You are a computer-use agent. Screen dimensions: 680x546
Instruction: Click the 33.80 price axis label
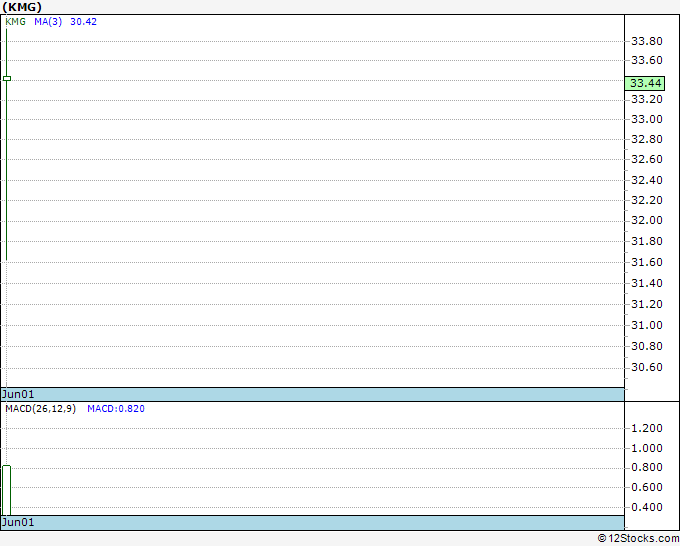(x=647, y=41)
